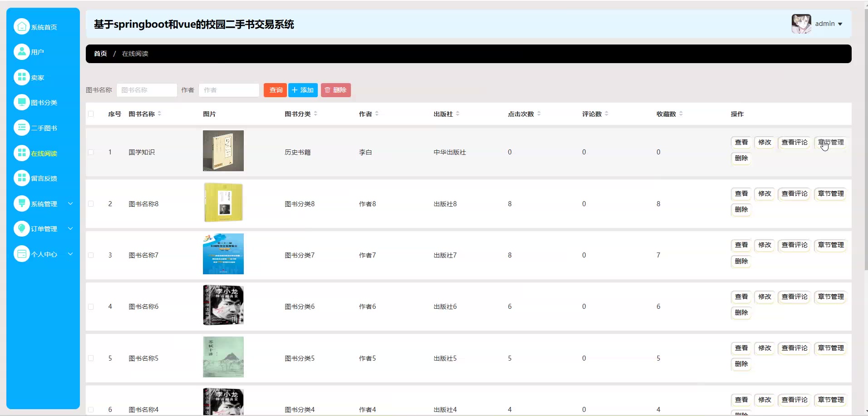Open the 苏轼 cover of 图书名称5

pyautogui.click(x=223, y=357)
